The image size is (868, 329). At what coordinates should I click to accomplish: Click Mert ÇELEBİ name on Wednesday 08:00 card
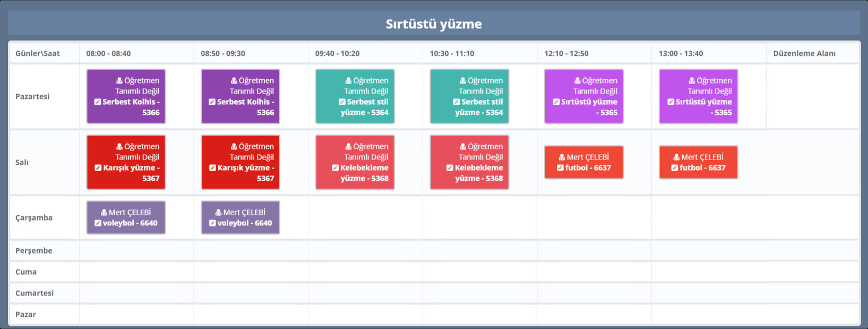click(130, 213)
